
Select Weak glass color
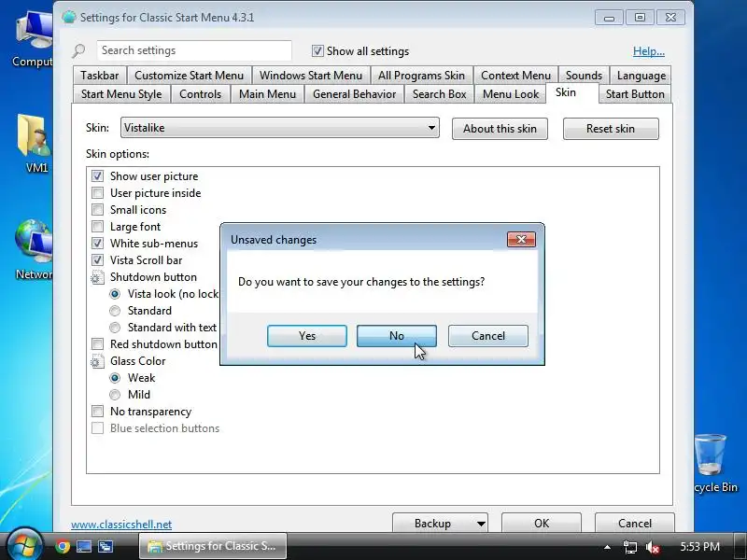115,378
